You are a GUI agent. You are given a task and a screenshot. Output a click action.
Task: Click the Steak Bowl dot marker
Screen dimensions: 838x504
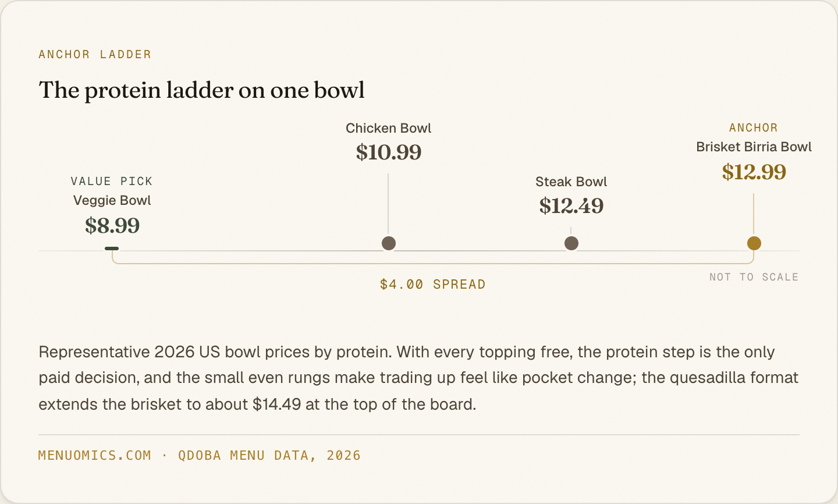[x=571, y=243]
